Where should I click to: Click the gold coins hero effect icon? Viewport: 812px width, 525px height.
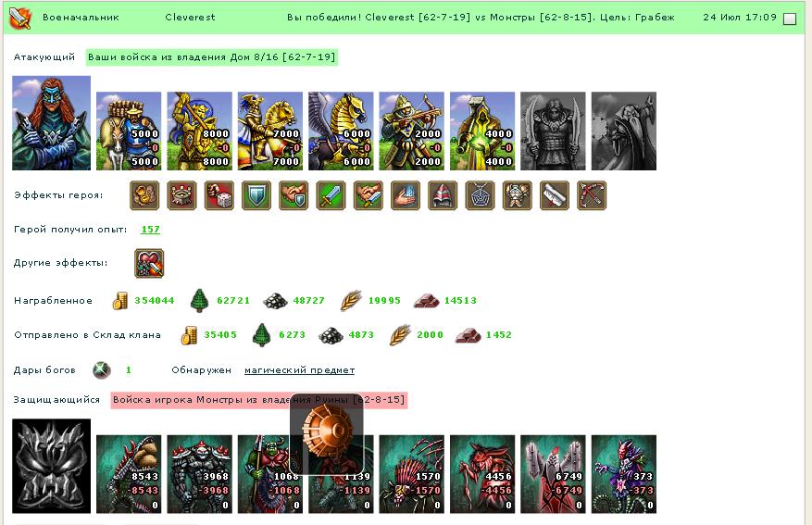[x=144, y=195]
